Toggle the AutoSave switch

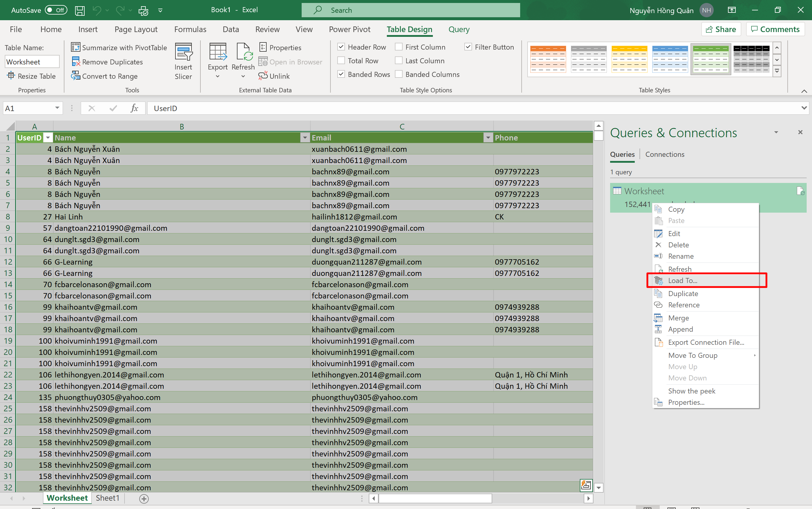56,10
